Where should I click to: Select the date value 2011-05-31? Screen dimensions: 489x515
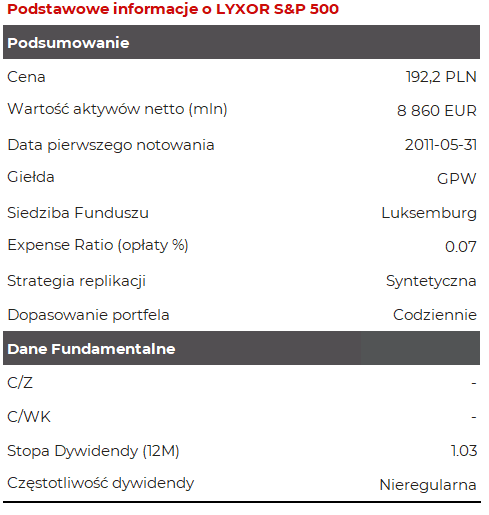(441, 145)
